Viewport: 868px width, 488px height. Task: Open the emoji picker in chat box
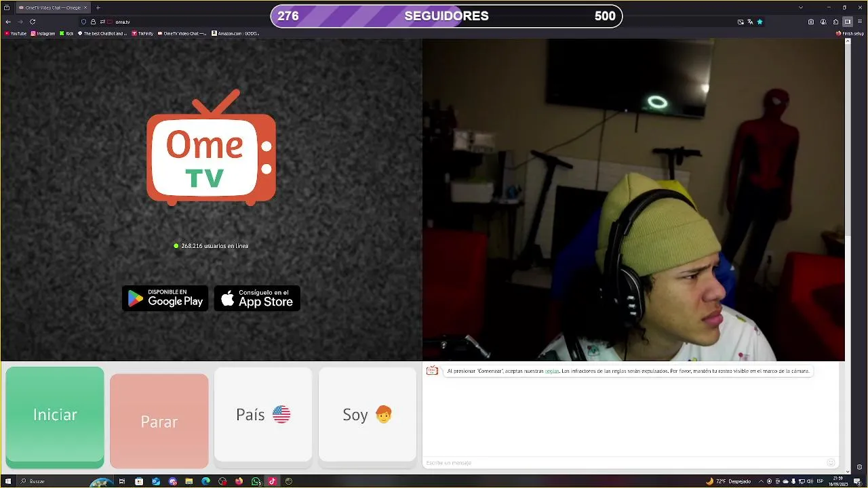pyautogui.click(x=831, y=462)
